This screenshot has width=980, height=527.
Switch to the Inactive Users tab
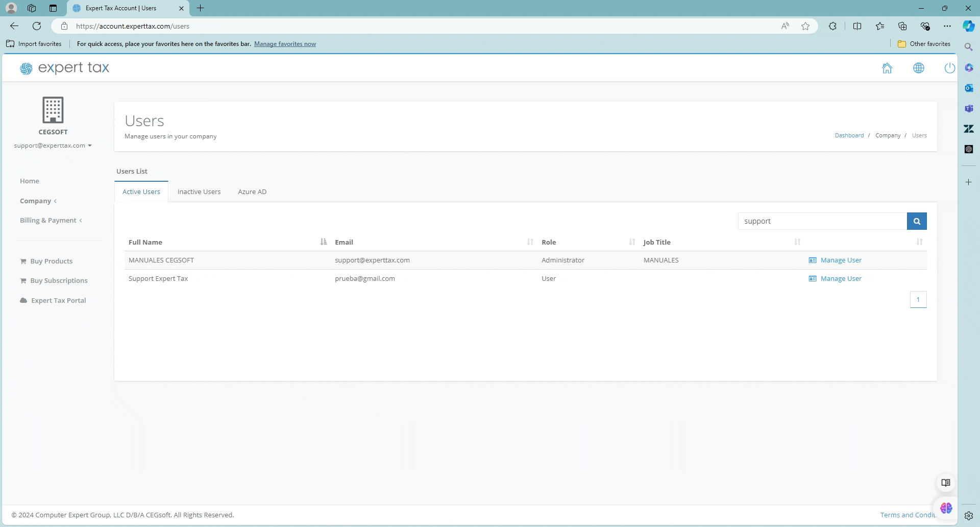(199, 191)
